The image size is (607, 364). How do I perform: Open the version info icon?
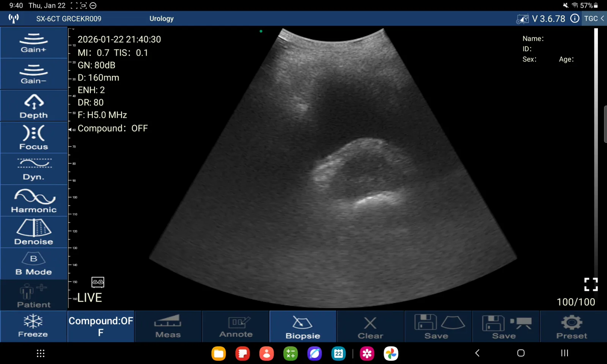tap(575, 19)
